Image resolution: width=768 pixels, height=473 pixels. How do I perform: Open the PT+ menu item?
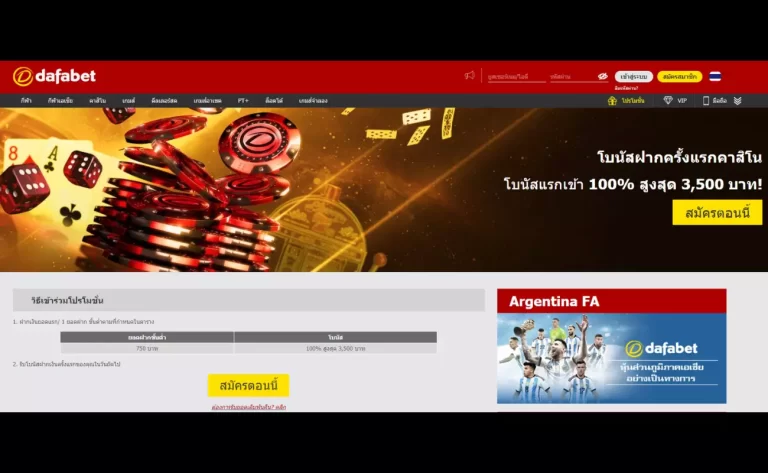tap(243, 101)
